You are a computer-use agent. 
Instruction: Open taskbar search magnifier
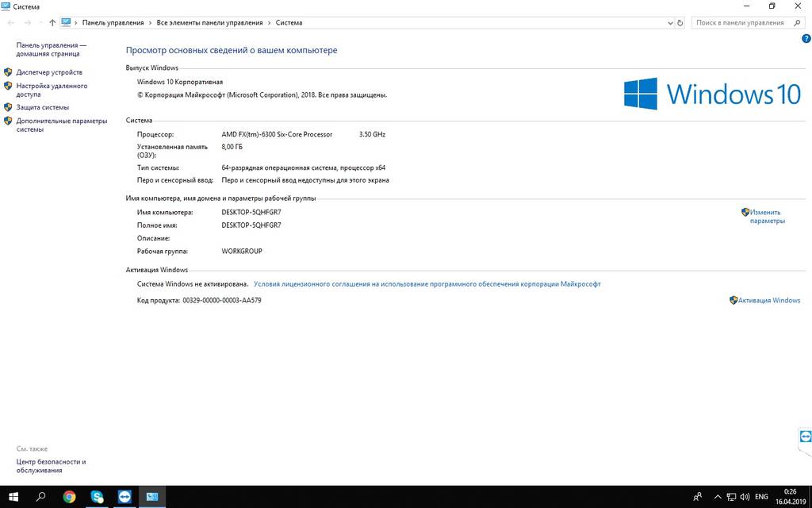pyautogui.click(x=41, y=497)
